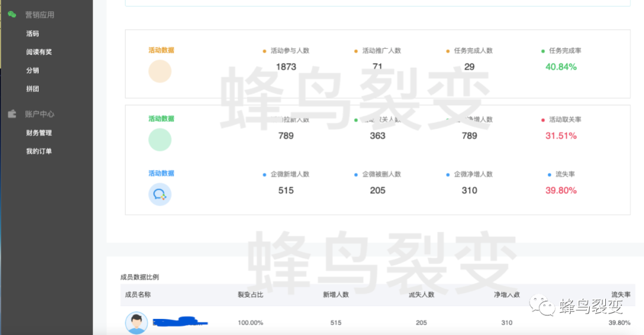Viewport: 644px width, 335px height.
Task: Click the 净增人数 column header
Action: click(x=507, y=294)
